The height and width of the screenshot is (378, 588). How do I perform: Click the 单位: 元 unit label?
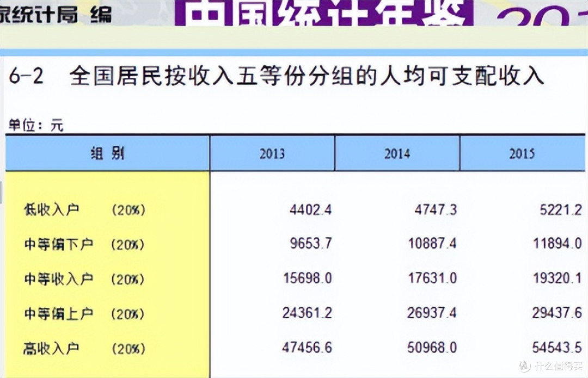click(x=36, y=125)
